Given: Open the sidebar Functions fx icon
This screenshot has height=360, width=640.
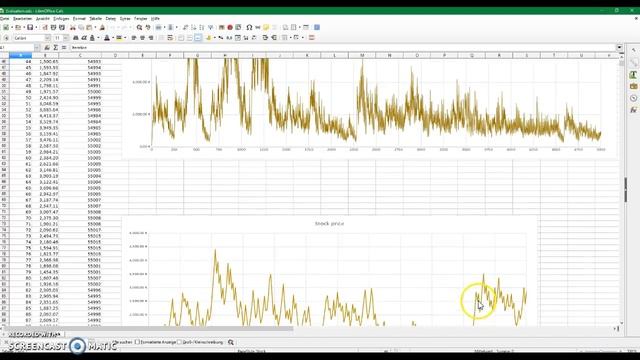Looking at the screenshot, I should click(633, 109).
